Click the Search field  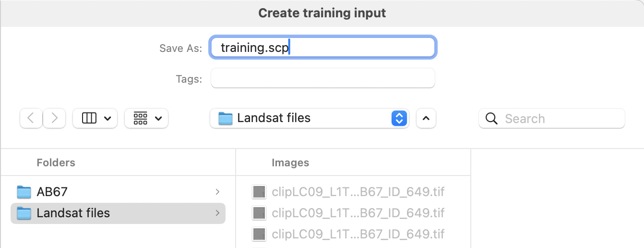click(552, 118)
